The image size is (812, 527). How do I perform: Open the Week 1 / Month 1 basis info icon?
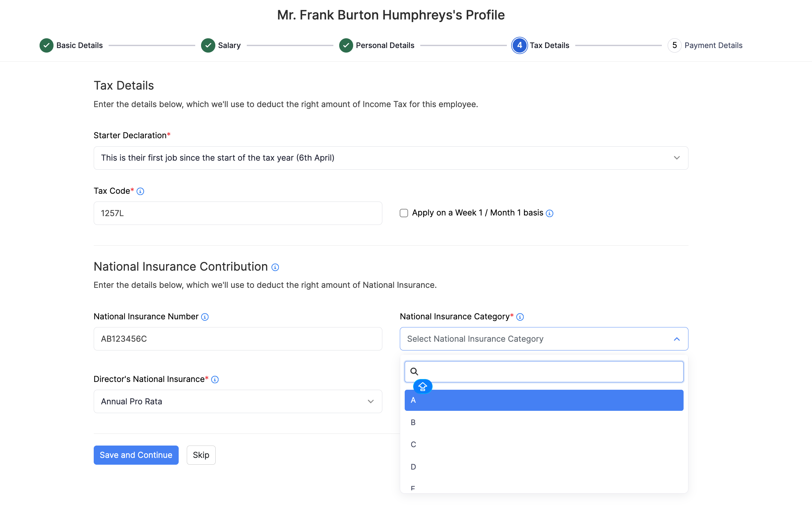[x=549, y=213]
